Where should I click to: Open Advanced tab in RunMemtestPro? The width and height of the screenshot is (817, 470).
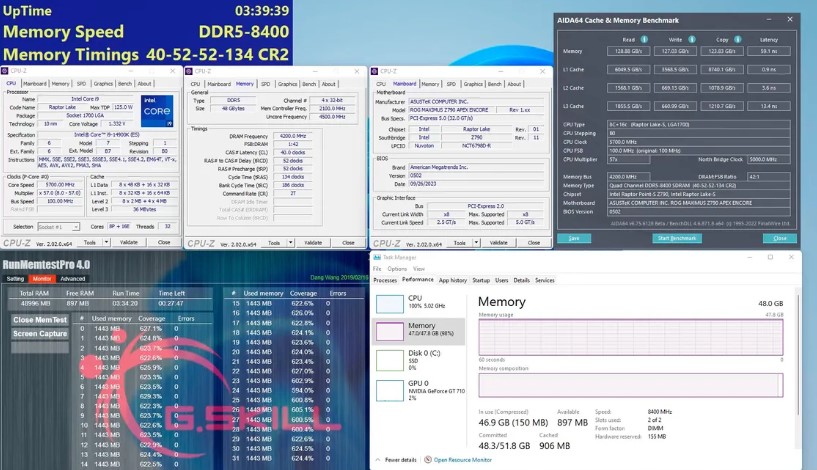(72, 279)
